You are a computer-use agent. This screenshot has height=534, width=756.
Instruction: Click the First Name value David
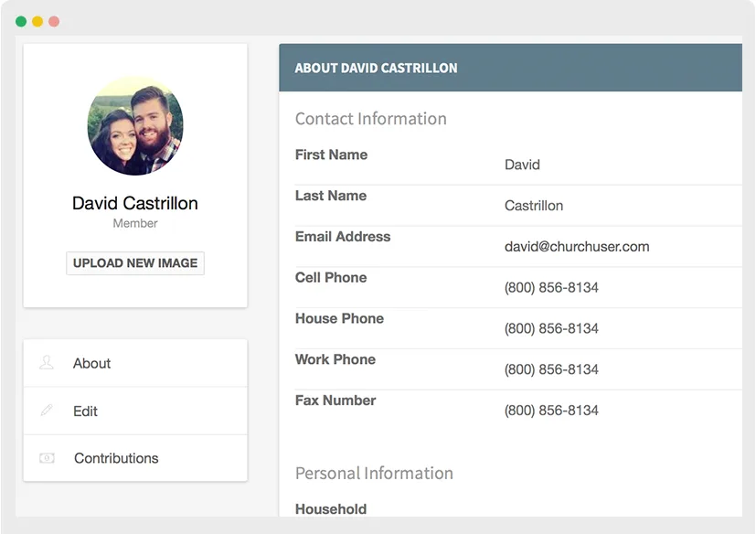tap(522, 165)
